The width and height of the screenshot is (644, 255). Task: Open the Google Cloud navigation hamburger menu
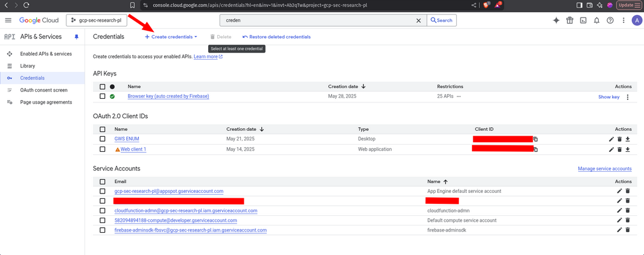click(x=8, y=20)
